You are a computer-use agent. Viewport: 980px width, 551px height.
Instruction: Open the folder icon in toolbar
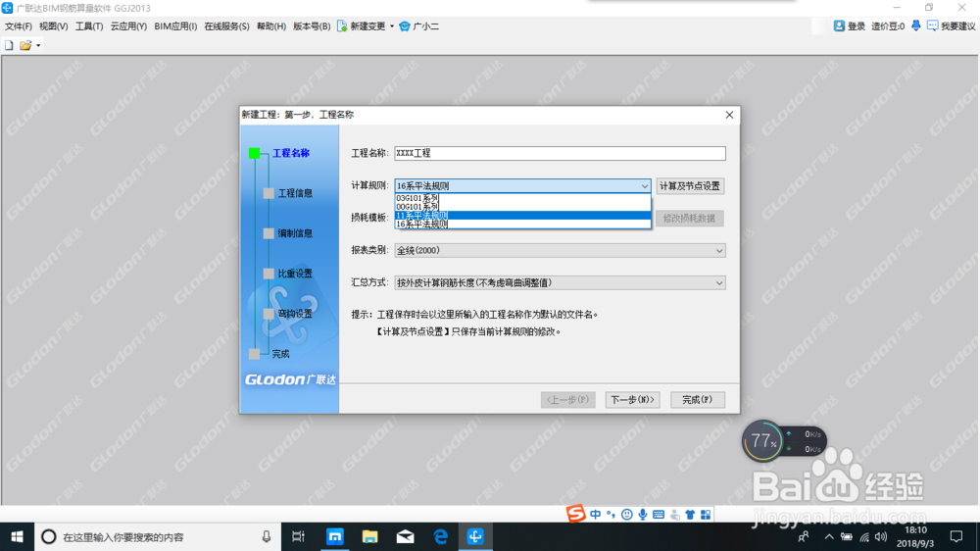pos(25,45)
